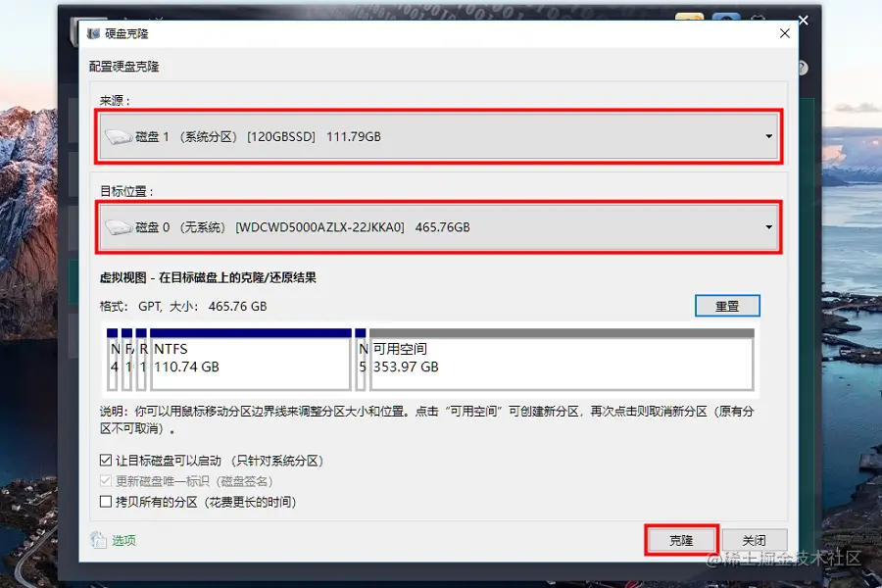Viewport: 882px width, 588px height.
Task: Click the help question mark icon behind dialog
Action: pos(803,68)
